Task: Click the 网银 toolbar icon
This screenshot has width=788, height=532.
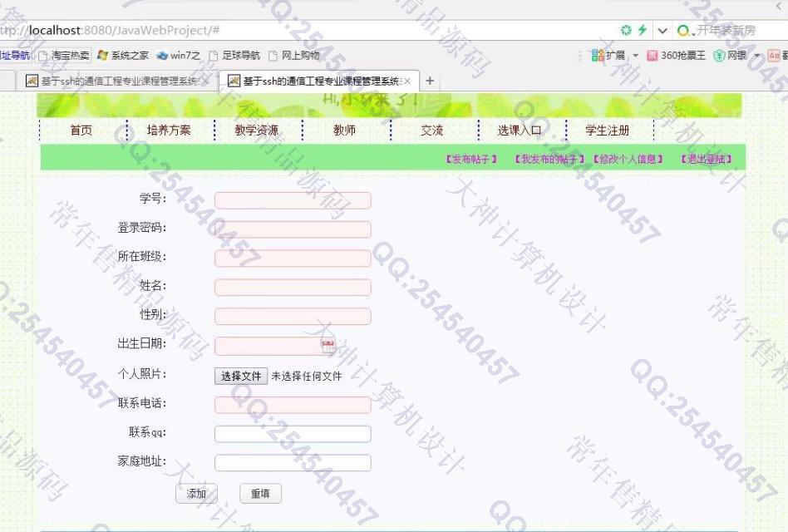Action: point(720,55)
